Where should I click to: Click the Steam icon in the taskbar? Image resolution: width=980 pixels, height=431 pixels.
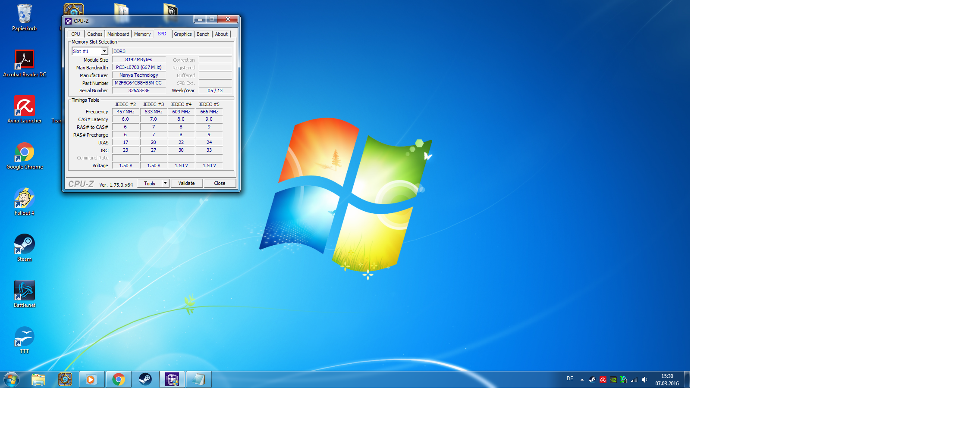click(x=145, y=379)
